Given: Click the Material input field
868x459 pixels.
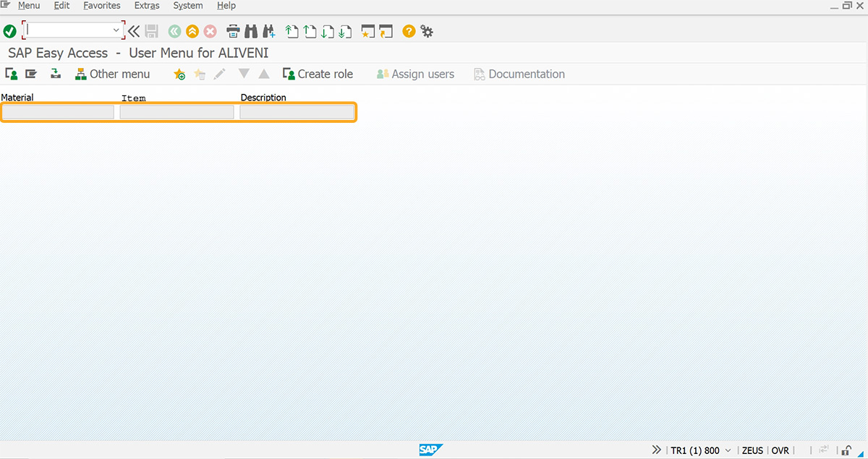Looking at the screenshot, I should pos(58,112).
